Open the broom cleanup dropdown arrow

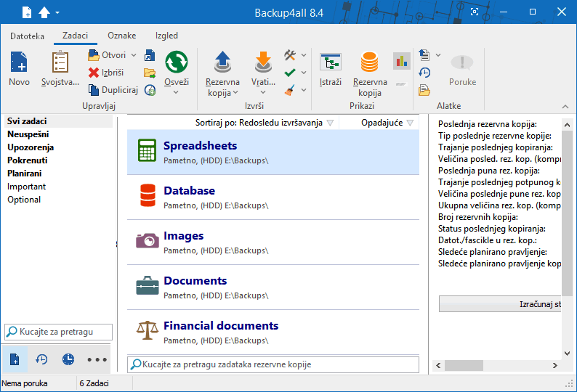(x=304, y=90)
